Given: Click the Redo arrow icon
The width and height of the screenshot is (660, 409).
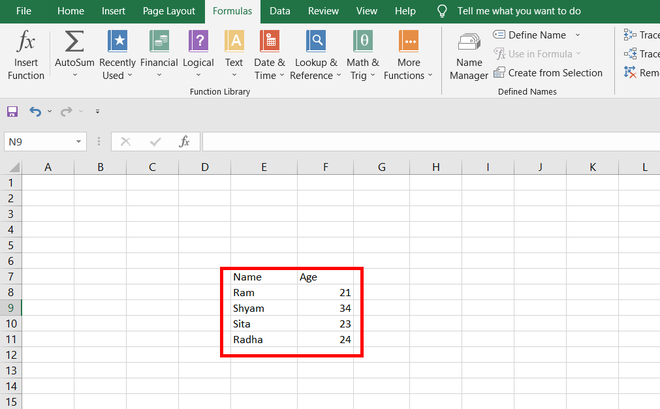Looking at the screenshot, I should pyautogui.click(x=66, y=112).
